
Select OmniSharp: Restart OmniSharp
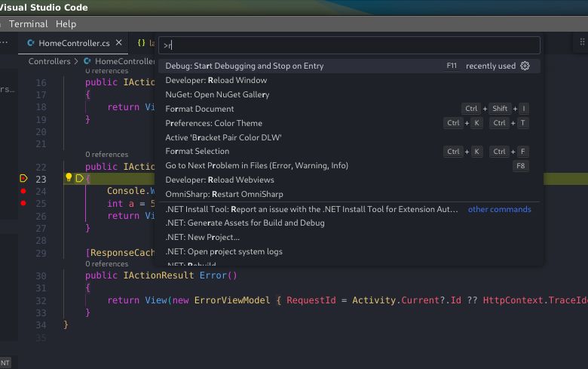(349, 194)
